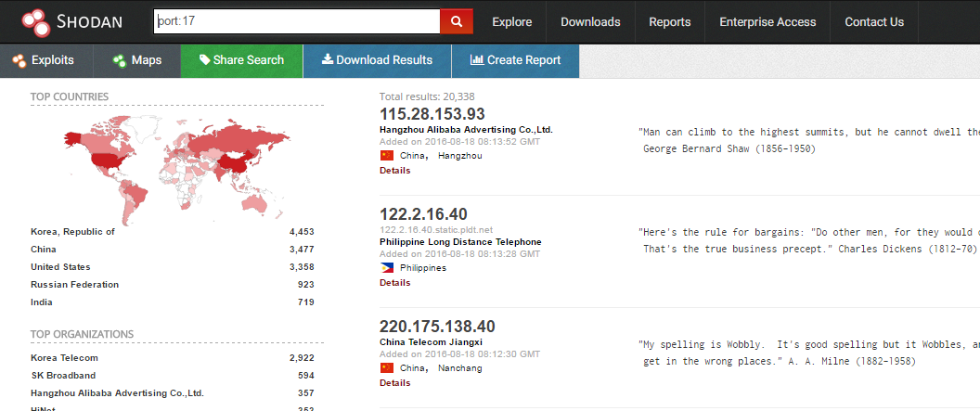
Task: Click the Total results: 20,338 text
Action: (427, 96)
